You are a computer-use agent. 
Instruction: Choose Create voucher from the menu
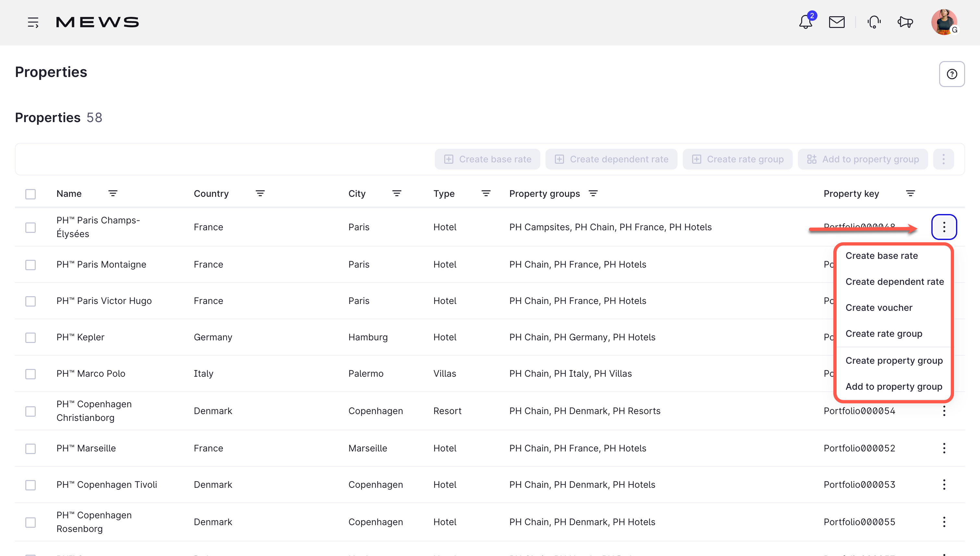(x=893, y=308)
